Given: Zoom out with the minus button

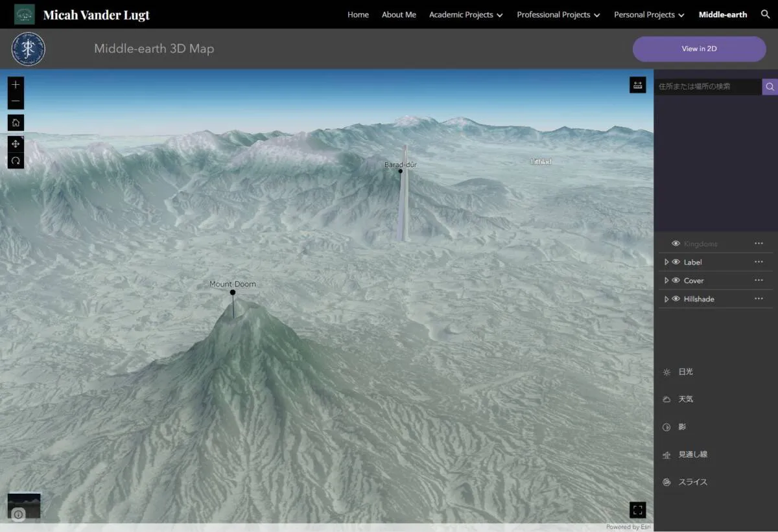Looking at the screenshot, I should pos(16,102).
